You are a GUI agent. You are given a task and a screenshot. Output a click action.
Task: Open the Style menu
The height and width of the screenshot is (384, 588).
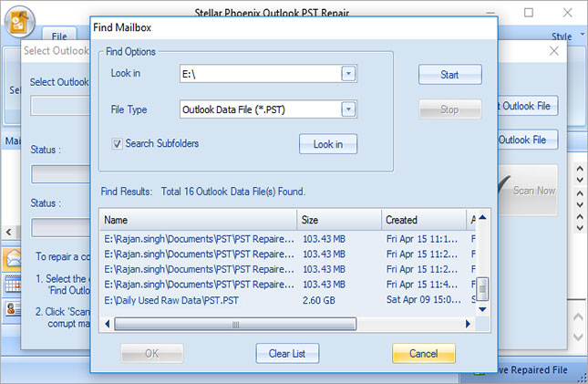point(562,36)
